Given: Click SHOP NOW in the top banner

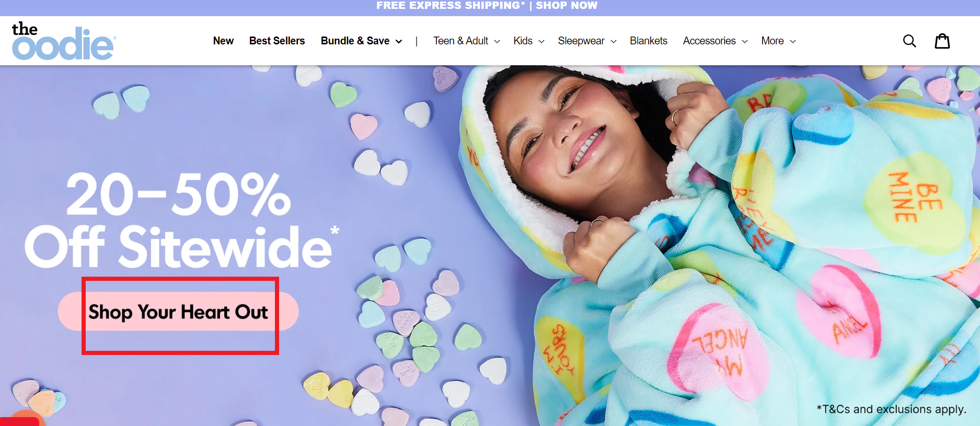Looking at the screenshot, I should pyautogui.click(x=567, y=5).
